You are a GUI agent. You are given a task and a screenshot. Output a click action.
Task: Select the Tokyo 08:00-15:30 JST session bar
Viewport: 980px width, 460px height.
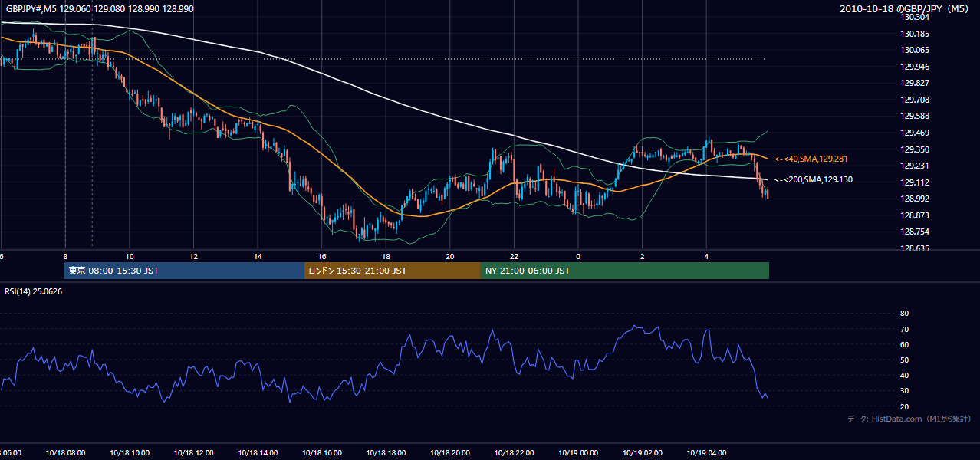[x=184, y=271]
